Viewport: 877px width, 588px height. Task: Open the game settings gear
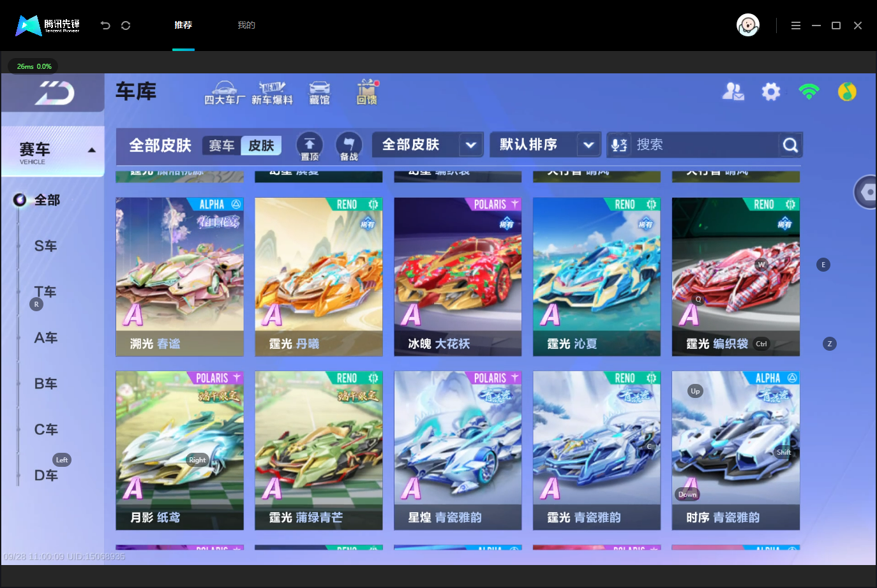point(771,92)
